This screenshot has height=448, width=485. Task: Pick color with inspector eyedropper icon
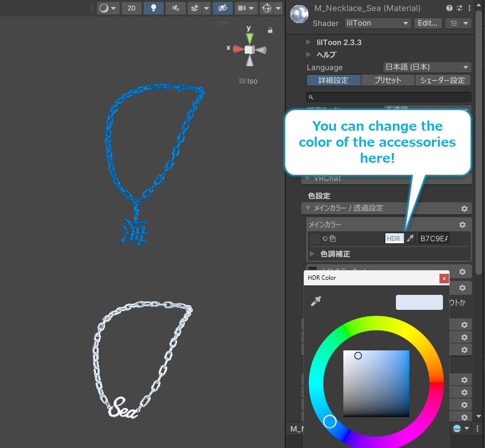[410, 238]
